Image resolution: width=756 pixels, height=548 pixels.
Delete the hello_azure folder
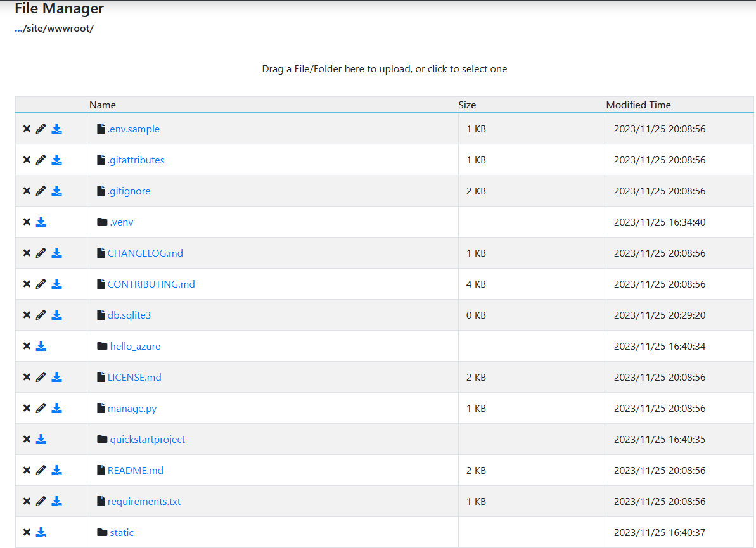(x=27, y=346)
